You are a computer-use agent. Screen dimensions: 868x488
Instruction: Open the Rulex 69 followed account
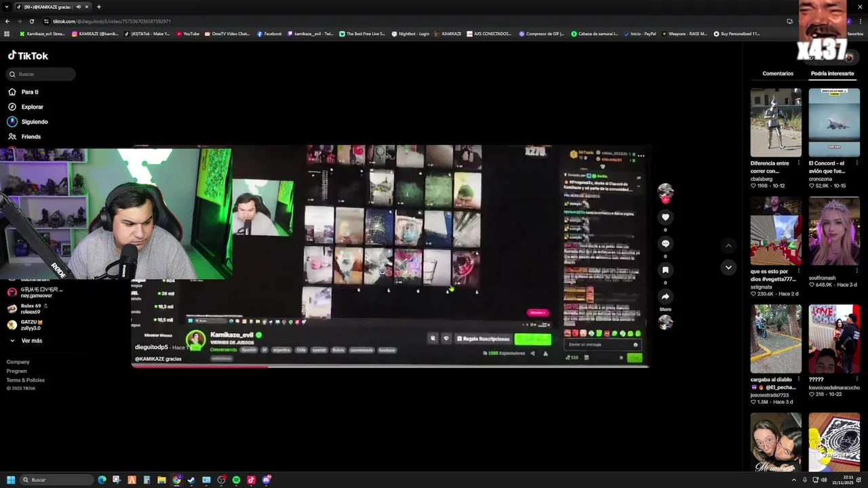[x=28, y=308]
